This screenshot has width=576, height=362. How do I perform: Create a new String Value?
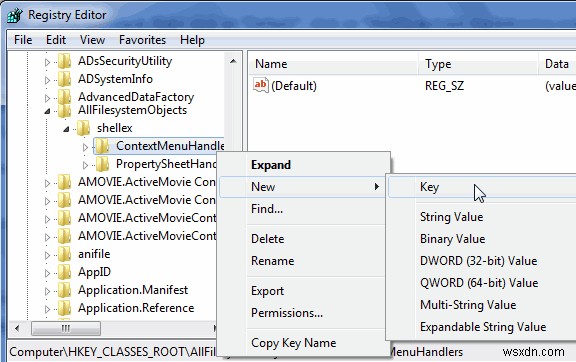482,217
